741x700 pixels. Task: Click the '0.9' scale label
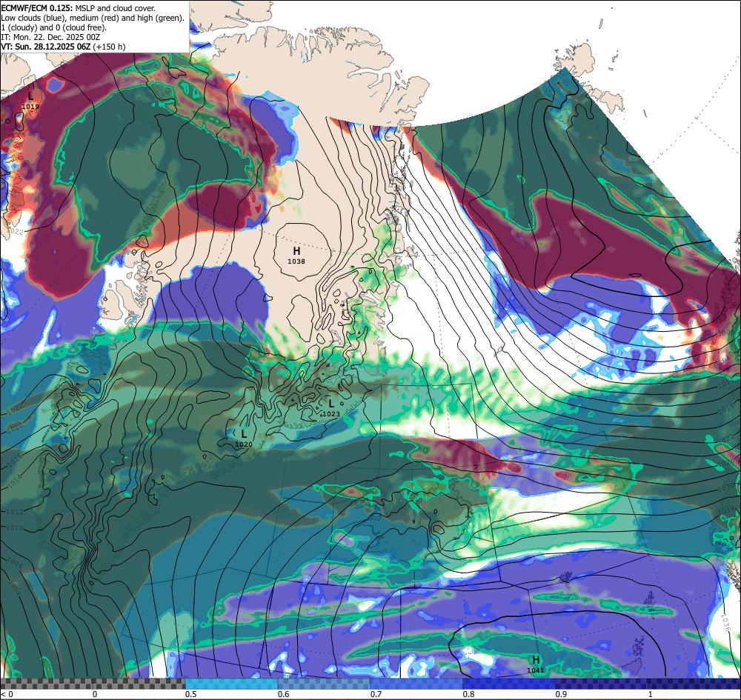point(562,694)
